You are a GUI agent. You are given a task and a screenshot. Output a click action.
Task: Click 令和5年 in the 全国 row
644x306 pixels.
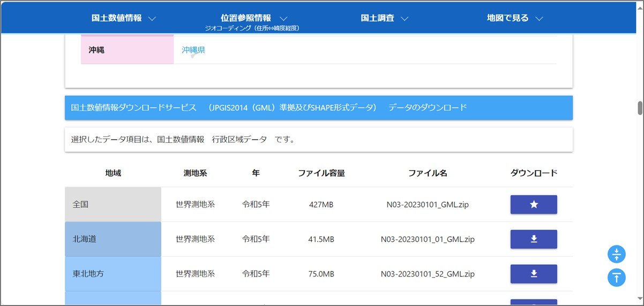(x=256, y=204)
